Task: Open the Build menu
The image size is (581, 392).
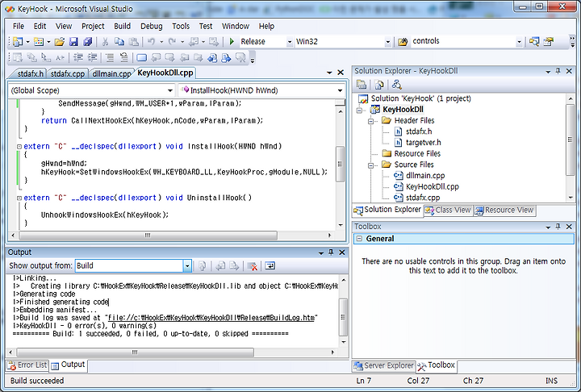Action: tap(123, 26)
